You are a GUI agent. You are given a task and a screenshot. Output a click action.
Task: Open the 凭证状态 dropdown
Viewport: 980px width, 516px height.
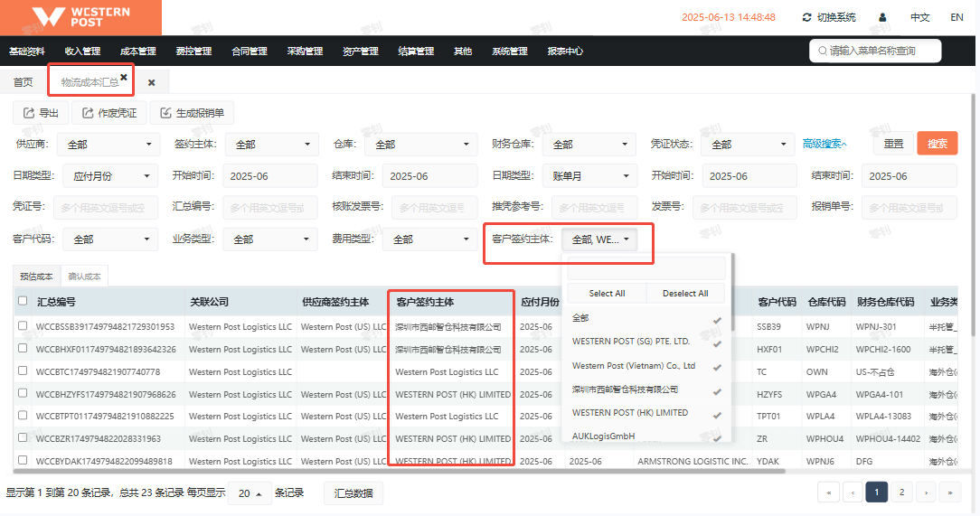click(749, 145)
